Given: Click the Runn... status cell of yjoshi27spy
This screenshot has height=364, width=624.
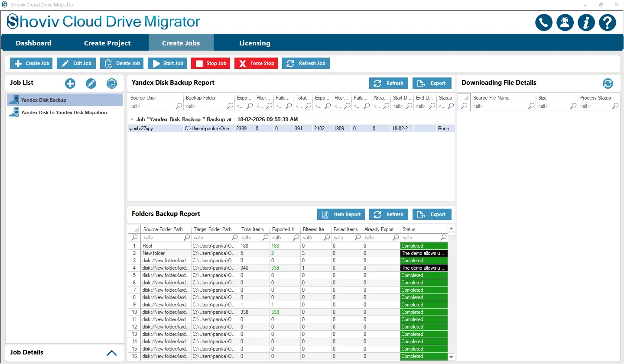Looking at the screenshot, I should click(445, 129).
